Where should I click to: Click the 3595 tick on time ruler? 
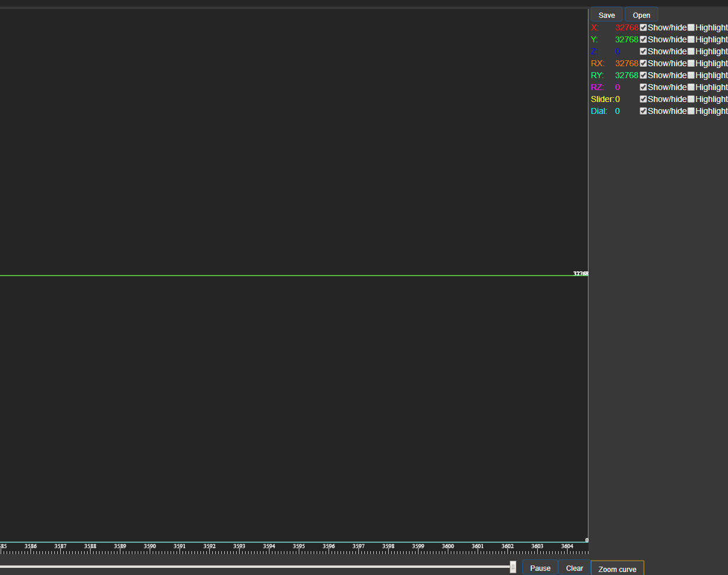(299, 546)
